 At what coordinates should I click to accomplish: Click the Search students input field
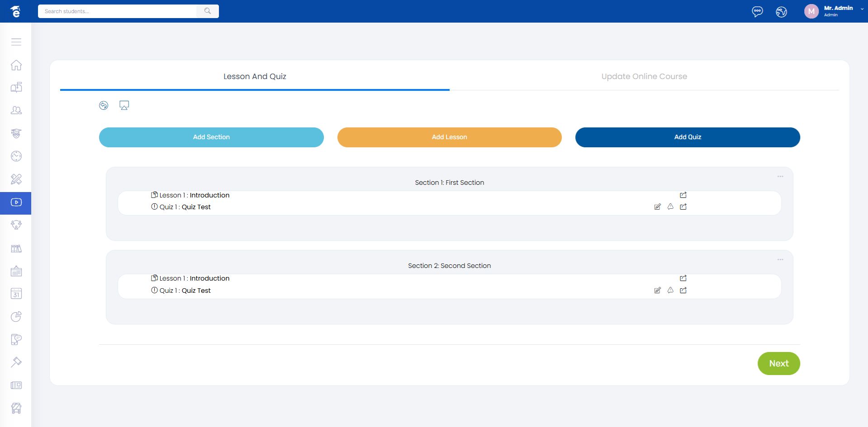click(118, 11)
